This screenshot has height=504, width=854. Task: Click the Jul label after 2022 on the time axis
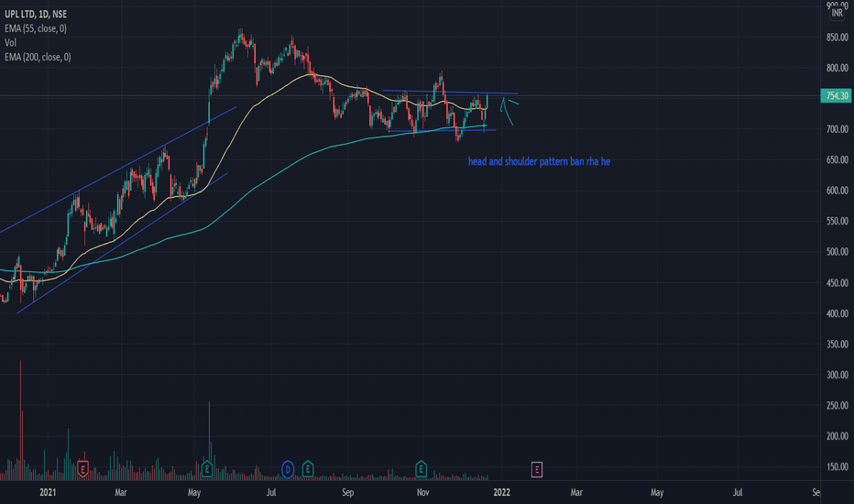(x=738, y=493)
